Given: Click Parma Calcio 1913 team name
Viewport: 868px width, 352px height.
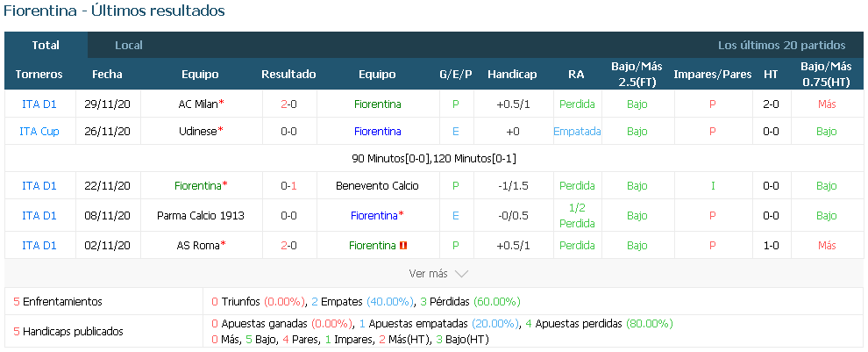Looking at the screenshot, I should click(x=201, y=216).
